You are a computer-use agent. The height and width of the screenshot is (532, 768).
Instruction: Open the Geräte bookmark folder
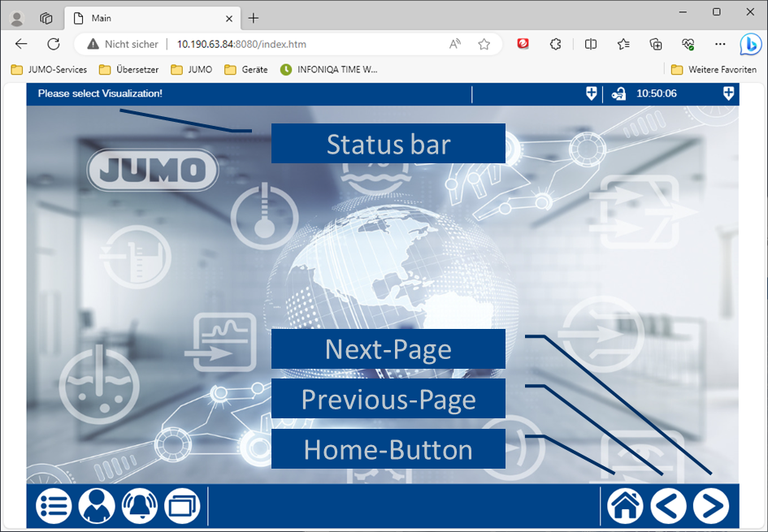tap(246, 70)
